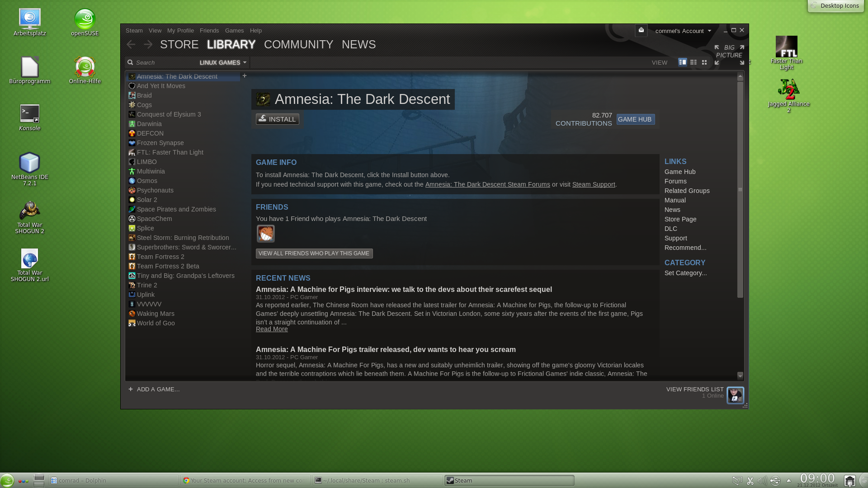Switch to the Community tab
This screenshot has width=868, height=488.
(298, 44)
